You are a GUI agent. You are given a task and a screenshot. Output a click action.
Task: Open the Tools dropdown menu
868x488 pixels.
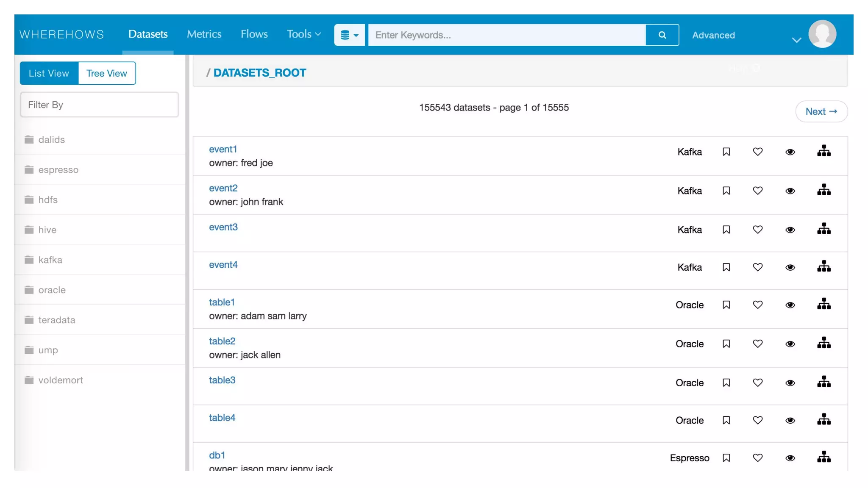click(x=303, y=34)
